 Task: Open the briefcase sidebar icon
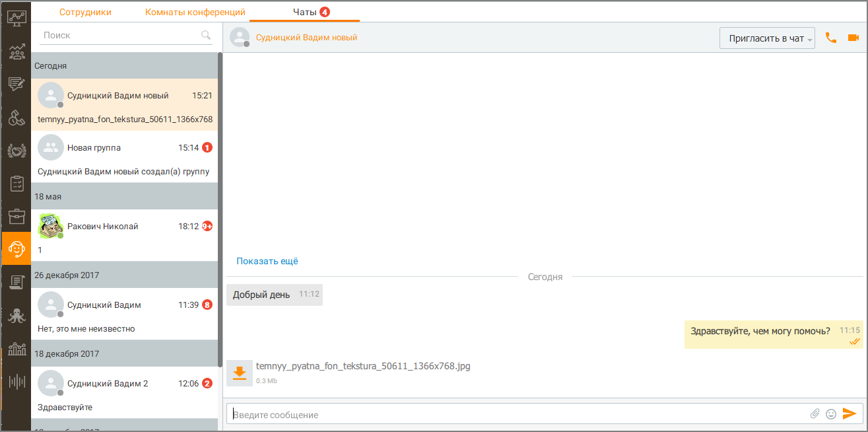tap(17, 216)
